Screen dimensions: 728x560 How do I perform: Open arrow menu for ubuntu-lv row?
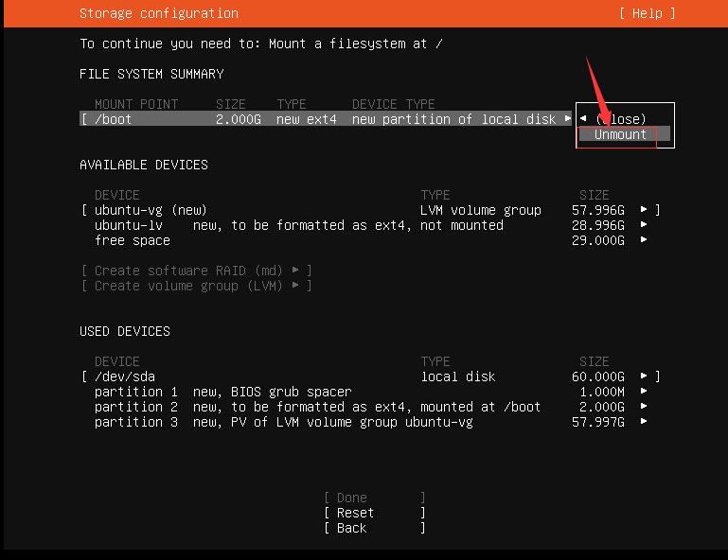(644, 225)
